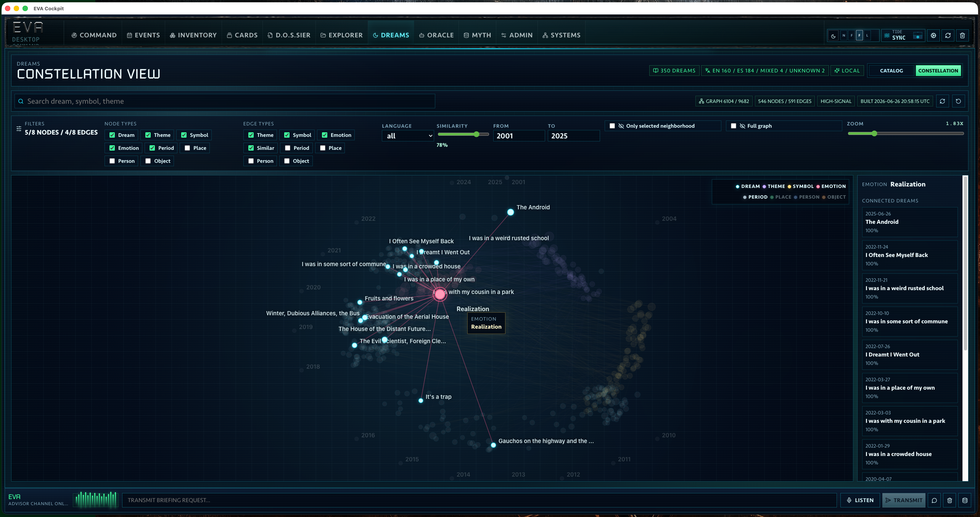Uncheck the Symbol node type checkbox

[184, 135]
